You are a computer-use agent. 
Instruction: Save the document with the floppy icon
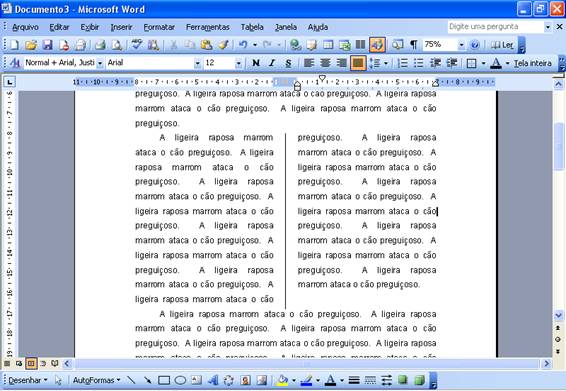click(47, 45)
